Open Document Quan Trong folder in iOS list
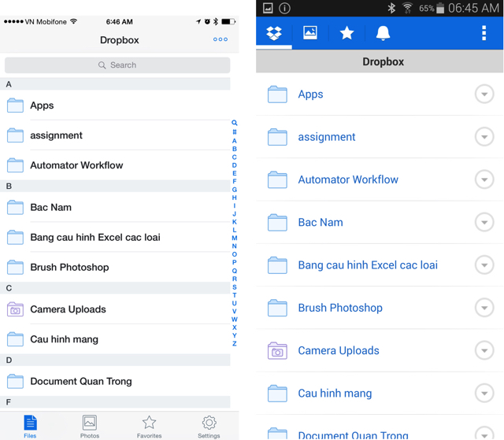 (115, 381)
